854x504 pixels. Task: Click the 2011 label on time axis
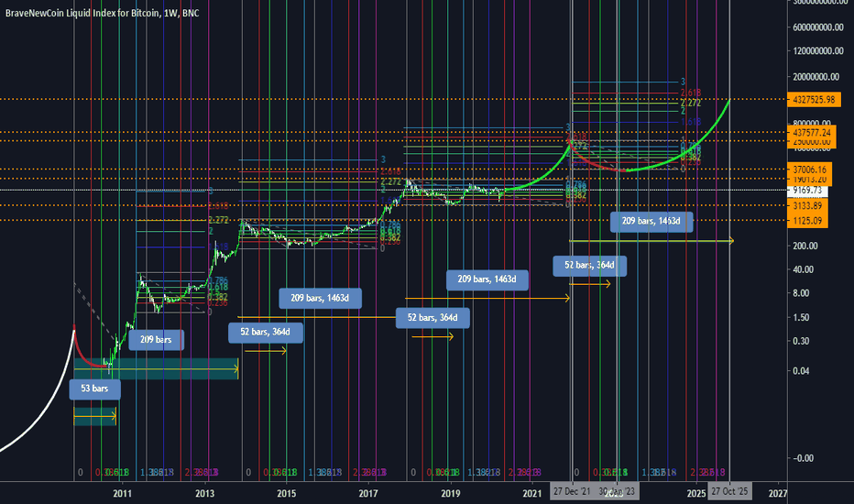coord(122,494)
